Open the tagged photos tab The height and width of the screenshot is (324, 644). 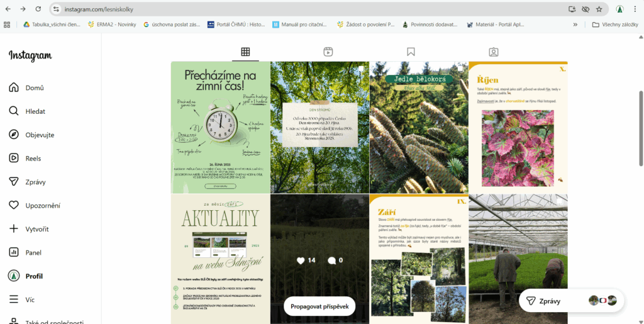pyautogui.click(x=494, y=52)
